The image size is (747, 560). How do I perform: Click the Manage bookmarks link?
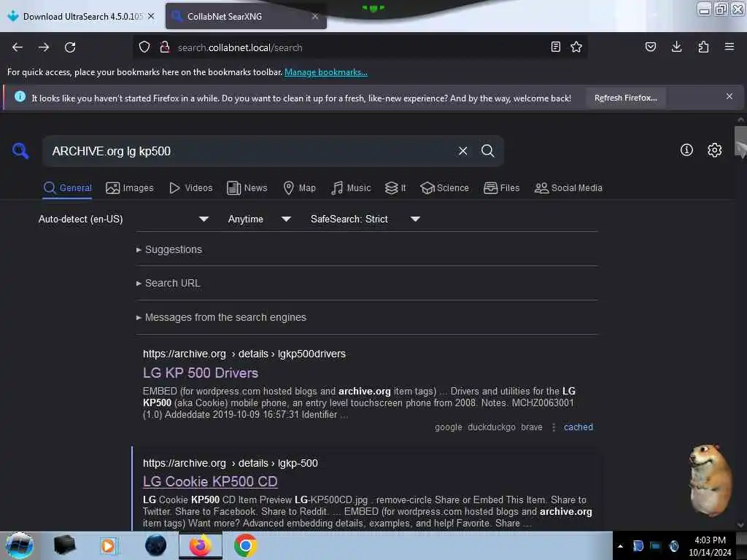(x=326, y=72)
